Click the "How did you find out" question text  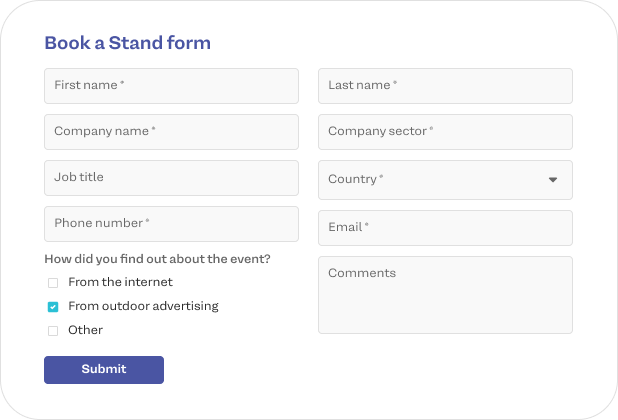point(157,259)
